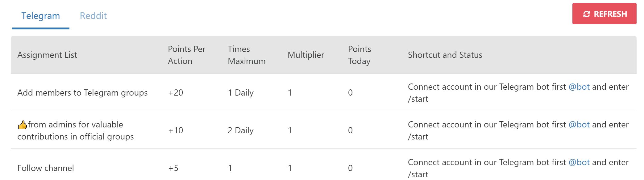The width and height of the screenshot is (644, 180).
Task: Open @bot link in Follow channel row
Action: click(579, 162)
